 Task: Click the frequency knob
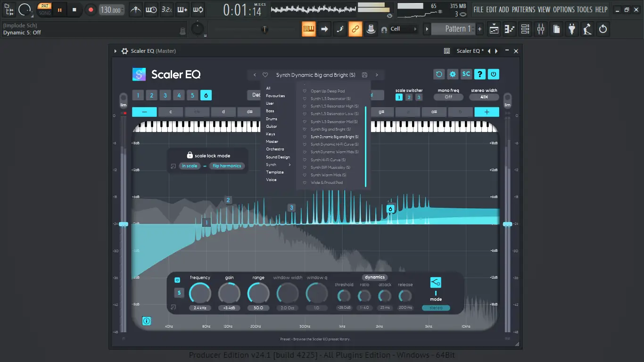pyautogui.click(x=200, y=293)
